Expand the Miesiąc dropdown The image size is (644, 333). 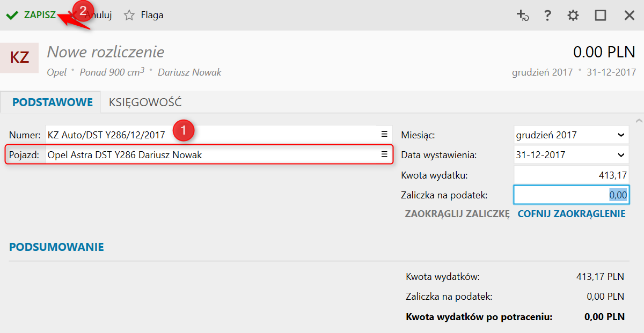(x=621, y=135)
